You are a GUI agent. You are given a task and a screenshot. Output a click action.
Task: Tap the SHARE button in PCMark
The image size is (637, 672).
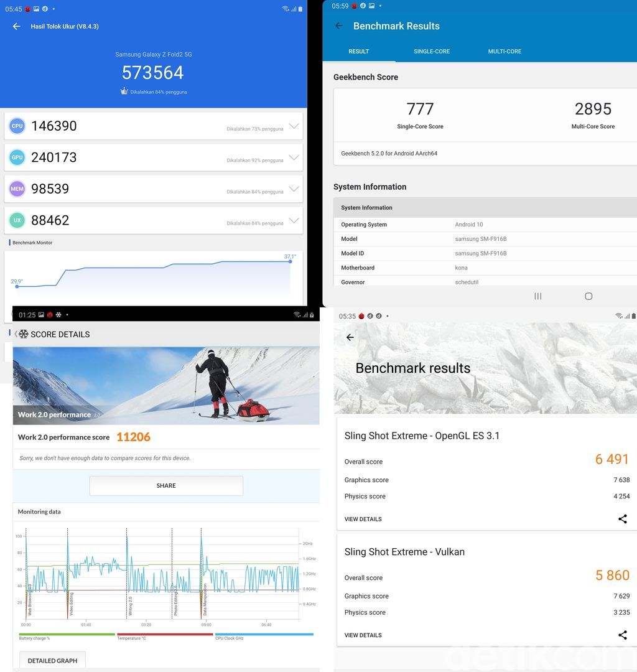coord(166,485)
